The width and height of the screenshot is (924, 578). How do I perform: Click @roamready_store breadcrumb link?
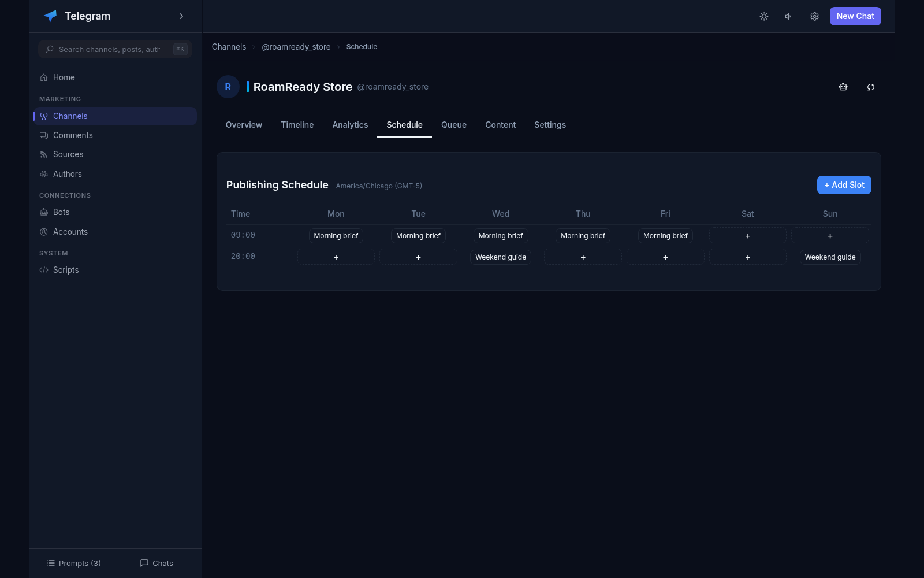coord(296,47)
